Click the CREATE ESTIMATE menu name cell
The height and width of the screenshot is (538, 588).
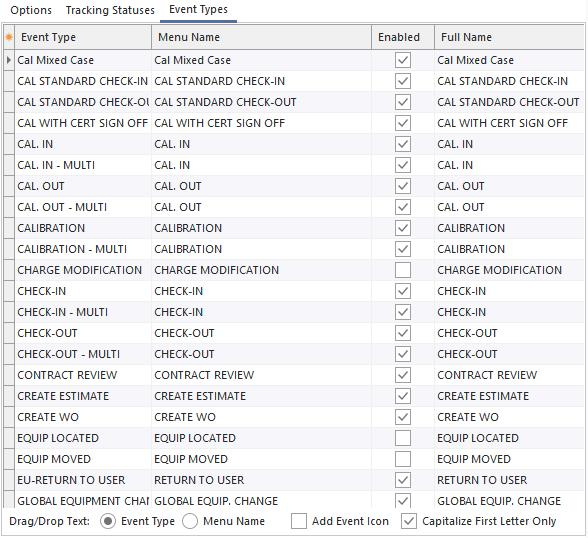pos(261,396)
